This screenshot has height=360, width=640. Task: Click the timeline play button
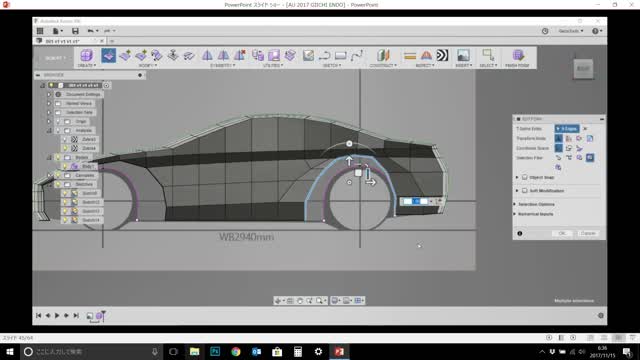click(x=57, y=316)
